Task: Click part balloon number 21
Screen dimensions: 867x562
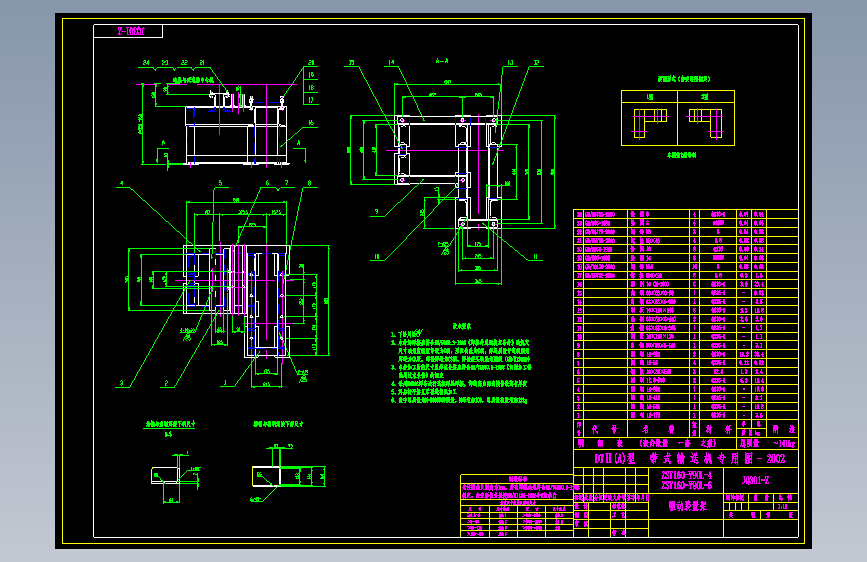Action: [202, 63]
